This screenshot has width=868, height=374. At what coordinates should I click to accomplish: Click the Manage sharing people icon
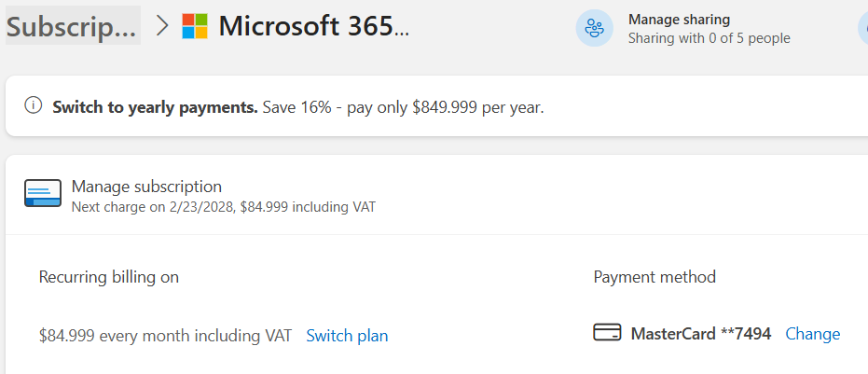pos(594,28)
